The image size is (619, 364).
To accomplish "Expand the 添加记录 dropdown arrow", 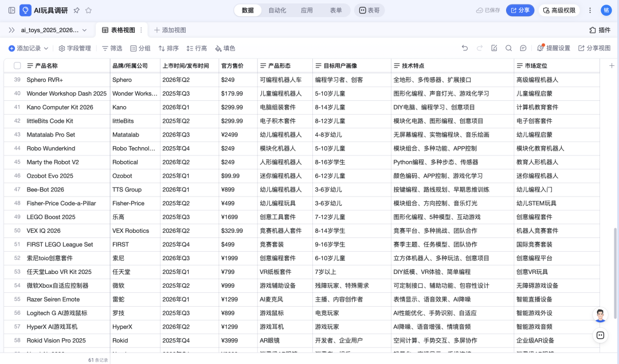I will pos(46,48).
